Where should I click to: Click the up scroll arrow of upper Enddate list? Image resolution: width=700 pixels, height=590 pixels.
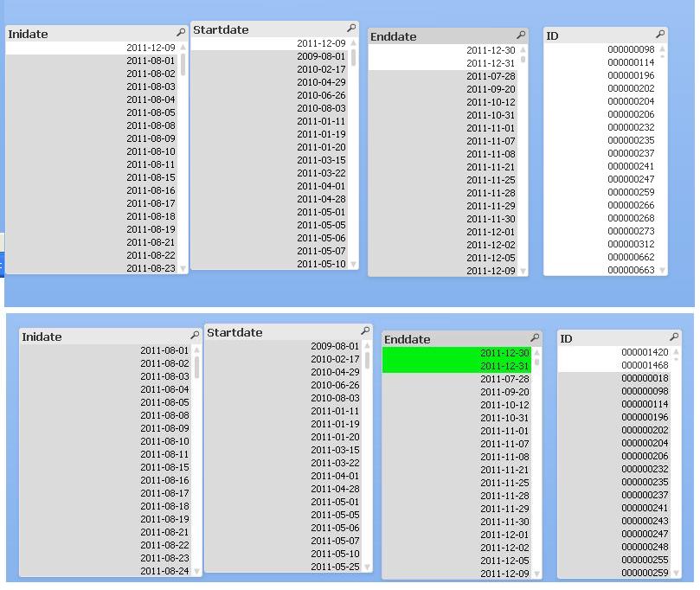(523, 49)
